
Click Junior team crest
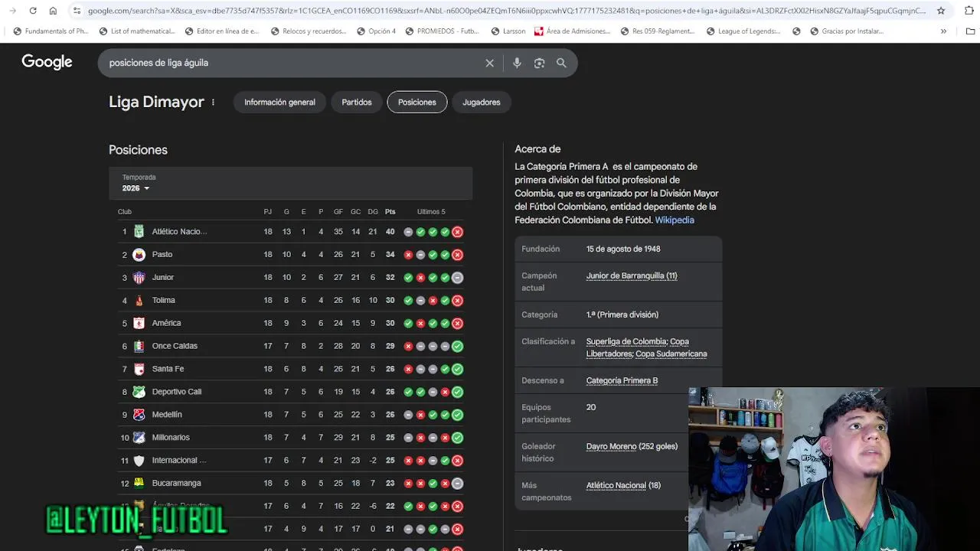(x=139, y=277)
